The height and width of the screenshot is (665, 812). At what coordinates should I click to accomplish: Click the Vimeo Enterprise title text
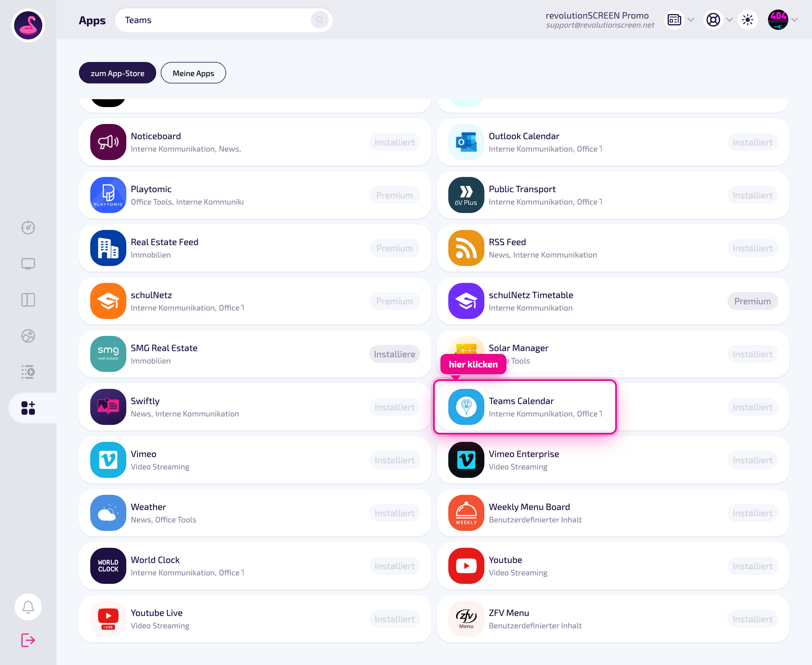524,454
